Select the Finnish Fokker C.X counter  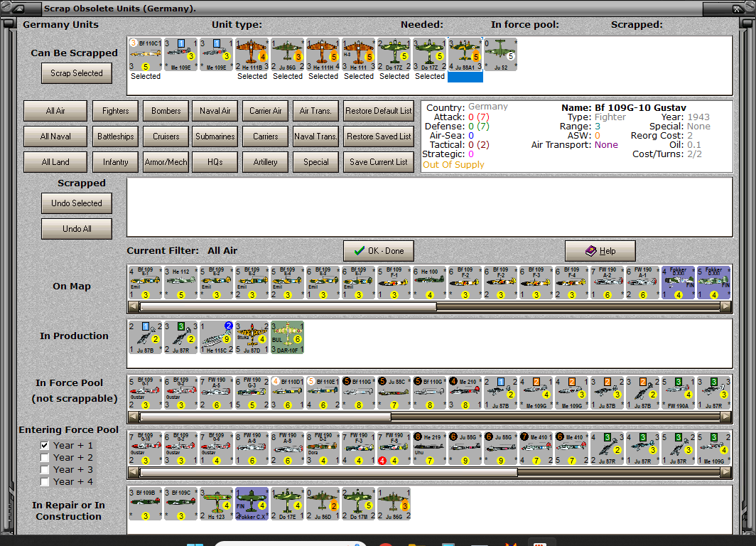coord(252,504)
